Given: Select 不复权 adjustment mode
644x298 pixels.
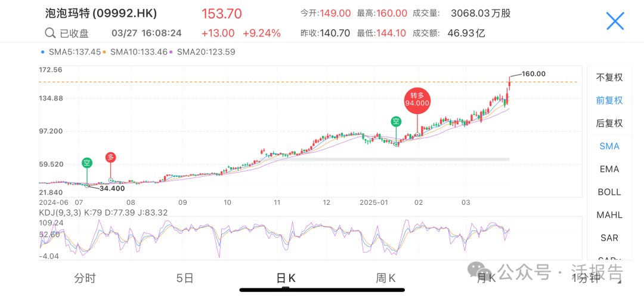Looking at the screenshot, I should point(609,78).
